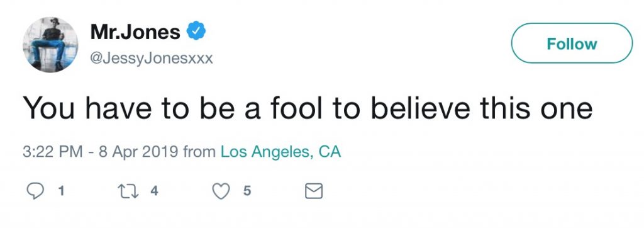Viewport: 644px width, 228px height.
Task: Click the reply speech bubble icon
Action: pos(35,191)
